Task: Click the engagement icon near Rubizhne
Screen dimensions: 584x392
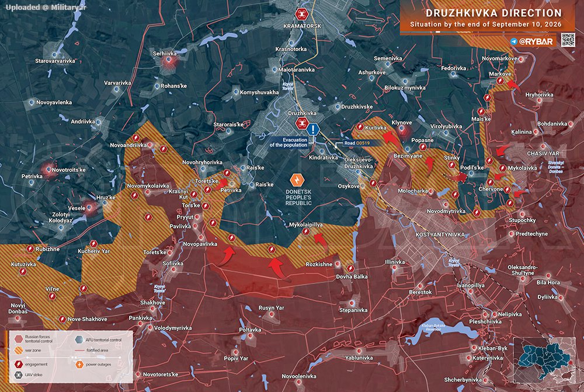Action: coord(30,249)
